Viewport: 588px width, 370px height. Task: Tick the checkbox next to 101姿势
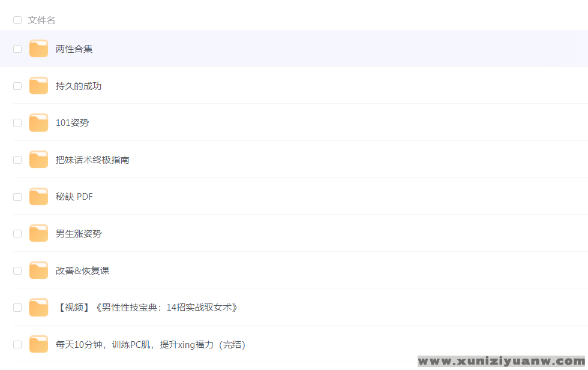17,123
